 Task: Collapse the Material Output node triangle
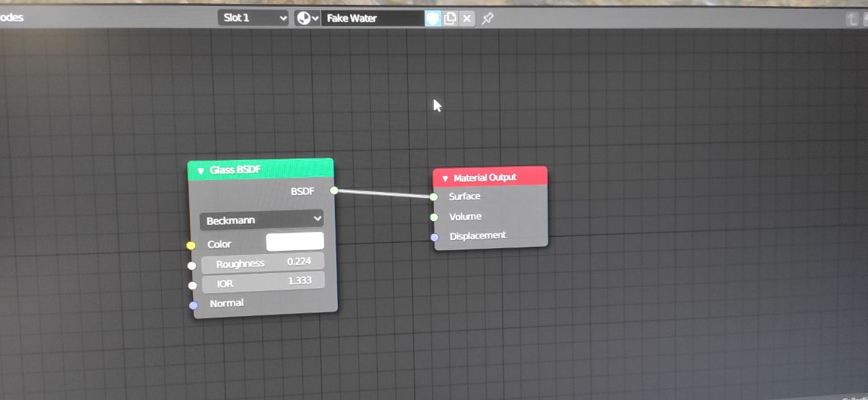click(445, 178)
